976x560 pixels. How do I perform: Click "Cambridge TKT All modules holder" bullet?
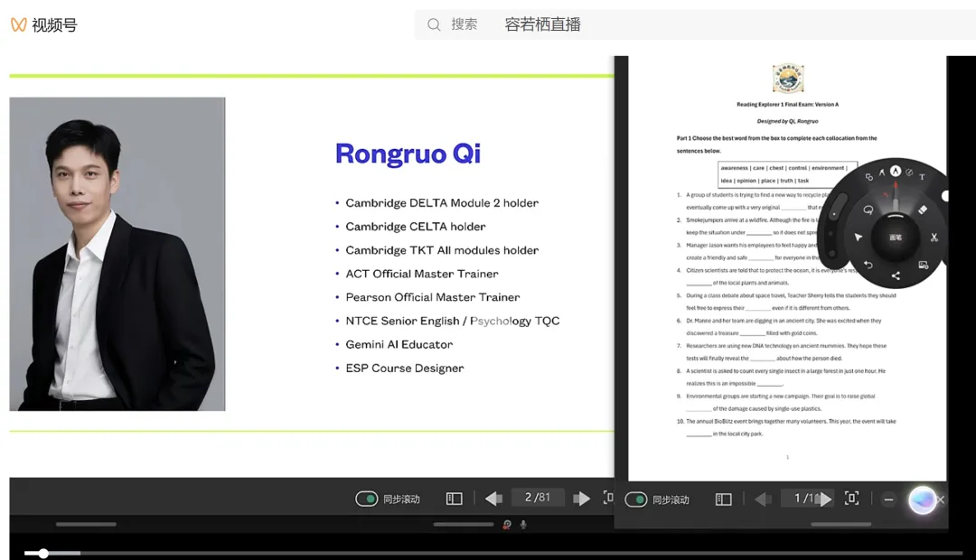point(442,250)
